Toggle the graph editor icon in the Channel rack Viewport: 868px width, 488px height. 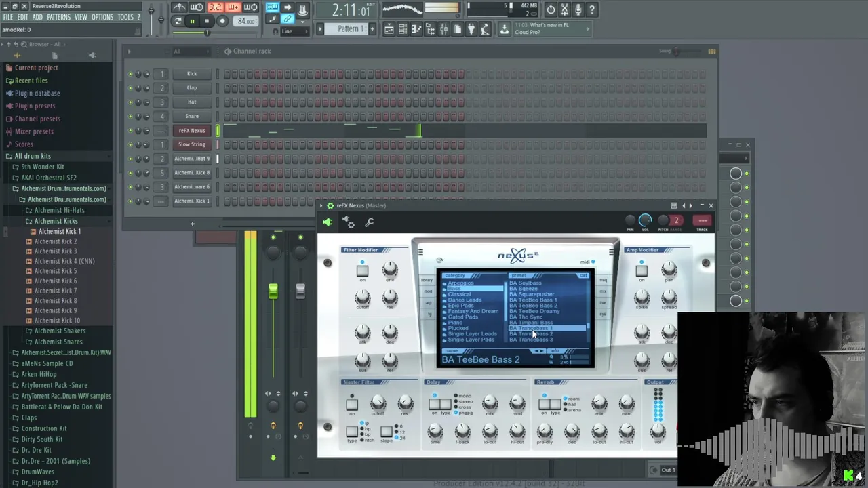tap(711, 51)
